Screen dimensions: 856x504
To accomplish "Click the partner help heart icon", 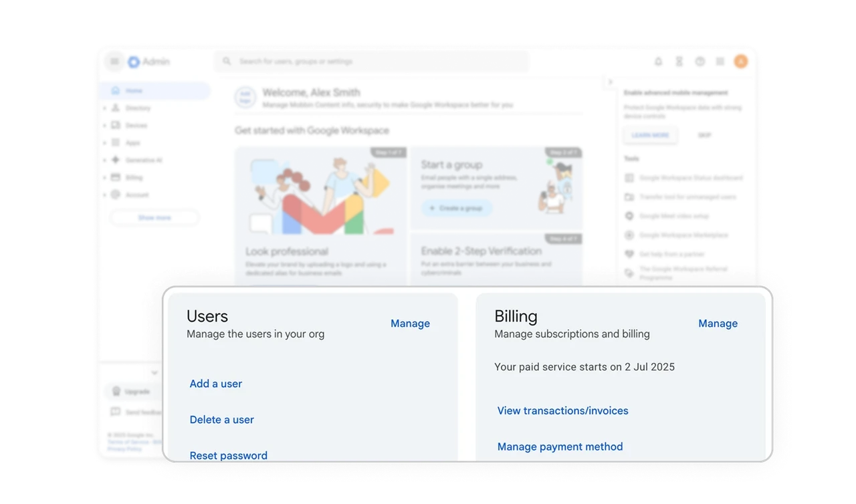I will click(629, 254).
